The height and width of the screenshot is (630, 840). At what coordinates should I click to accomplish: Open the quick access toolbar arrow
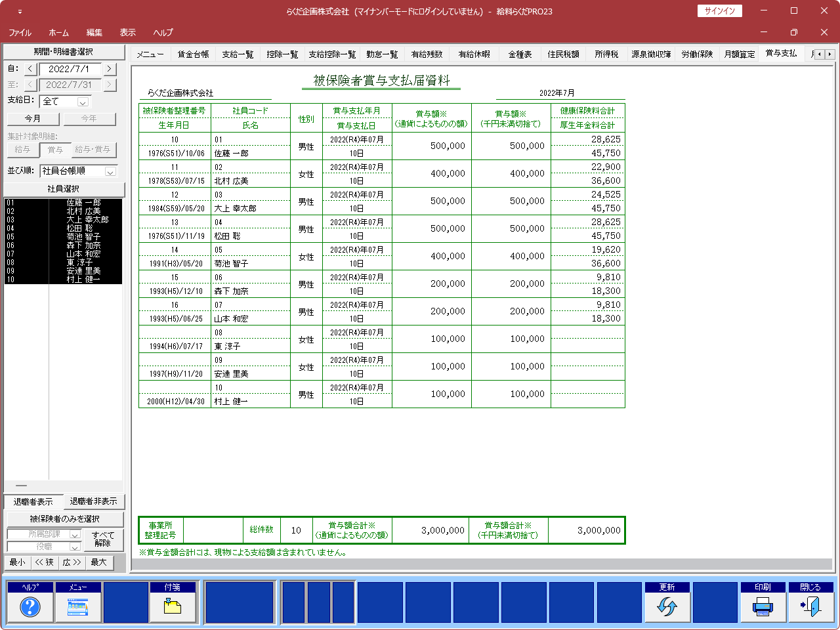coord(20,12)
